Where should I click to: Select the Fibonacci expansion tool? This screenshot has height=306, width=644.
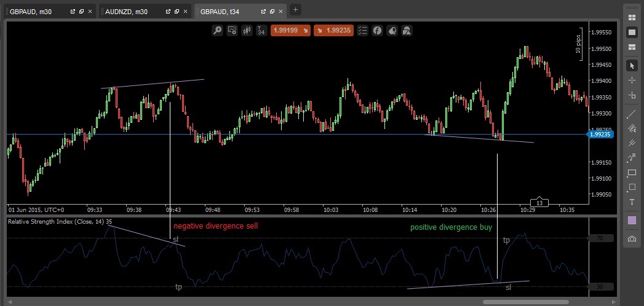pyautogui.click(x=632, y=159)
